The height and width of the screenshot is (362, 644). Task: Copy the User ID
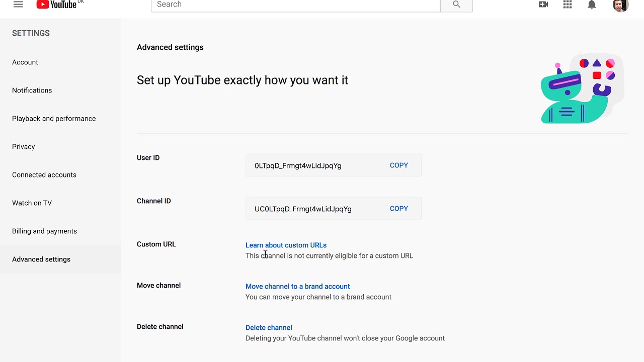(x=399, y=165)
